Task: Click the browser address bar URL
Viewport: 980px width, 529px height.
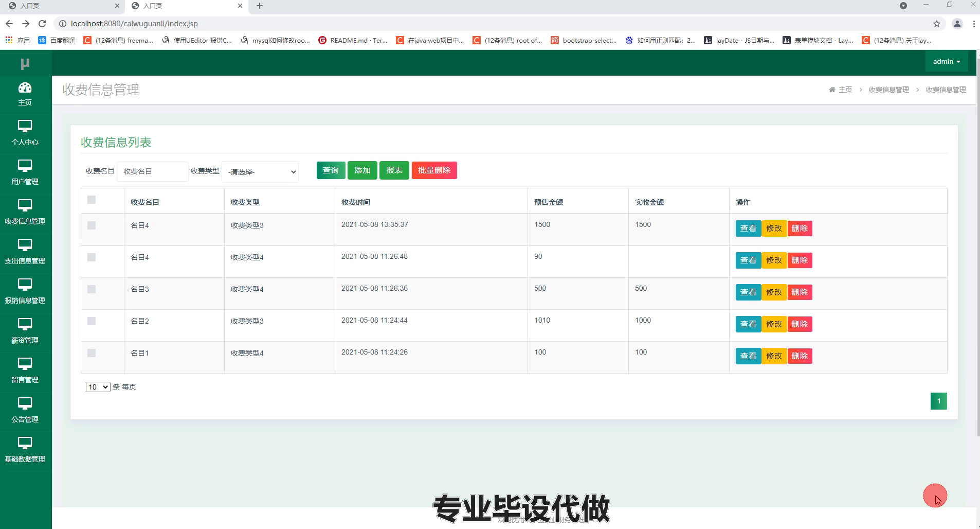Action: [134, 24]
